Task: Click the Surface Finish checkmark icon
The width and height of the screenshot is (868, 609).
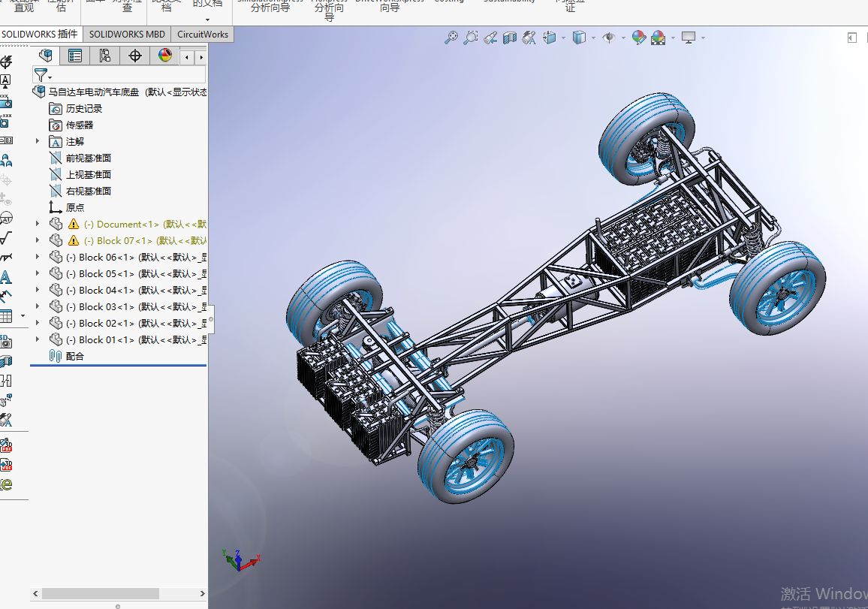Action: (x=5, y=238)
